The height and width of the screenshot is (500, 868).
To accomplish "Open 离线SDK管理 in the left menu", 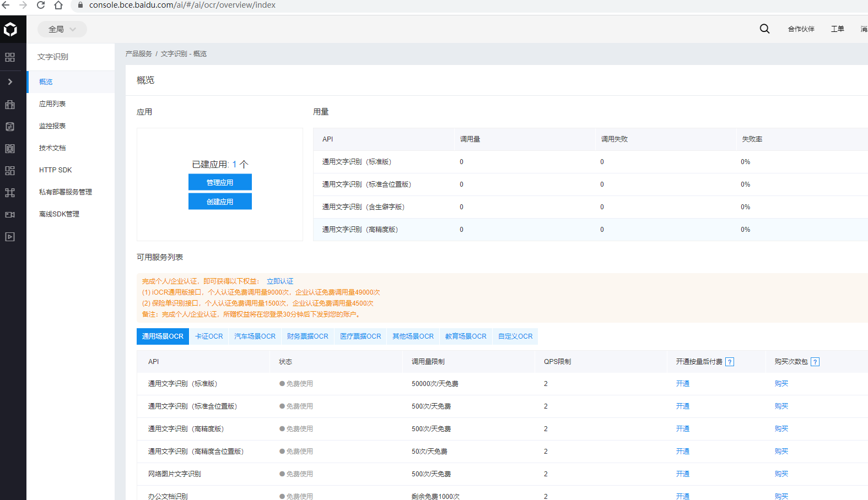I will coord(71,214).
